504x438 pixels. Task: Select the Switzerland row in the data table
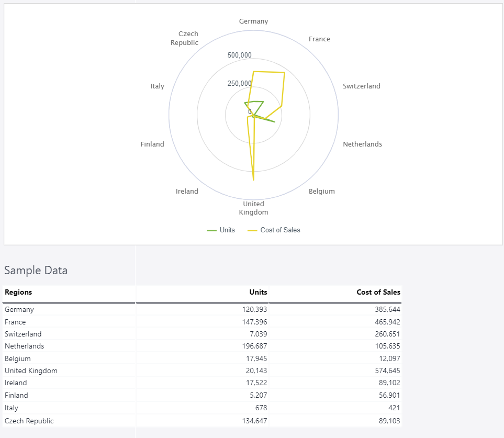point(23,334)
